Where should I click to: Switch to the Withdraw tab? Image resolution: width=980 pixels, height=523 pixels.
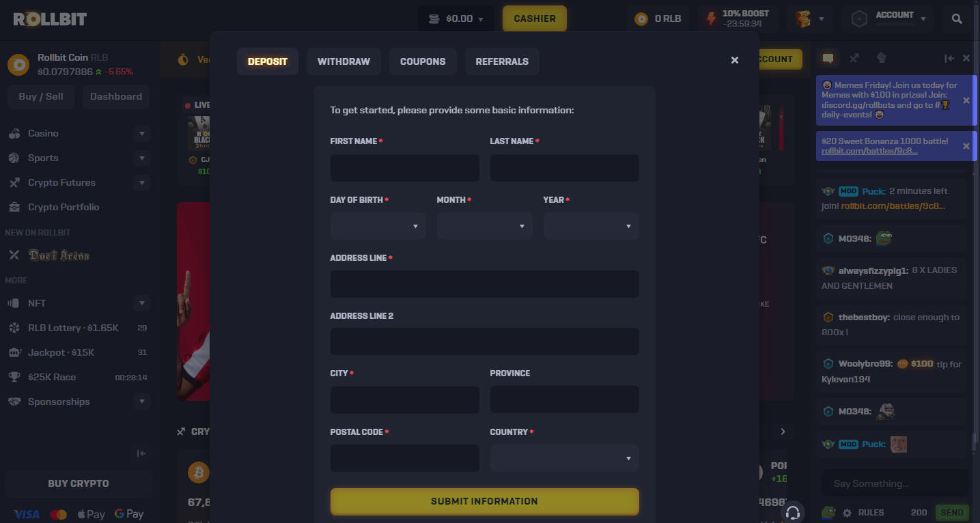(344, 61)
